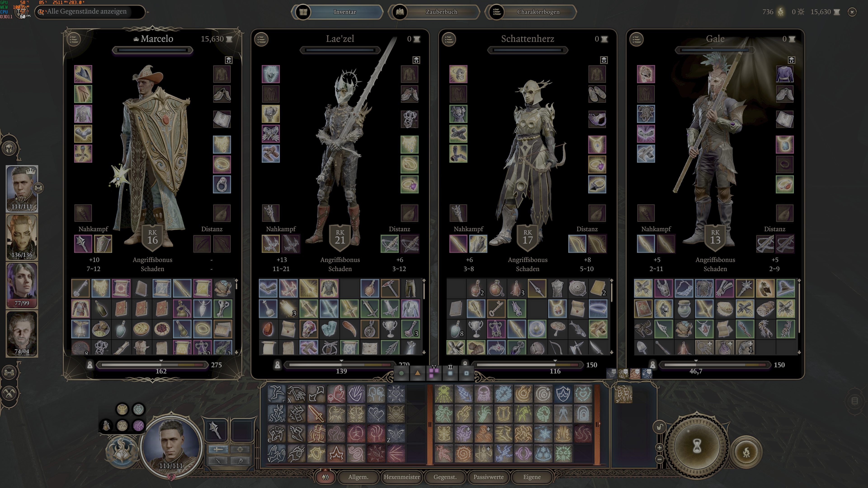Click the hide/sneak mask icon on left
868x488 pixels.
[x=9, y=393]
